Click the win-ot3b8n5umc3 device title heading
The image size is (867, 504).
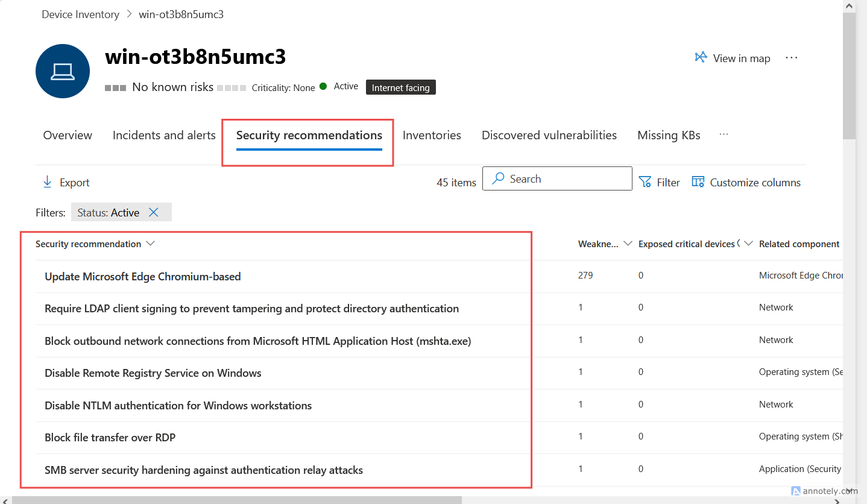pyautogui.click(x=195, y=57)
